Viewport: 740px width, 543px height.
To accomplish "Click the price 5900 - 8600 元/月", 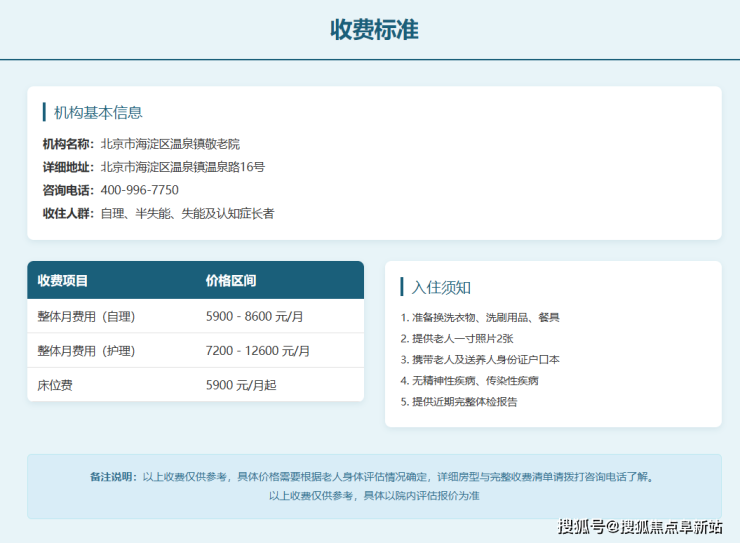I will click(x=254, y=316).
